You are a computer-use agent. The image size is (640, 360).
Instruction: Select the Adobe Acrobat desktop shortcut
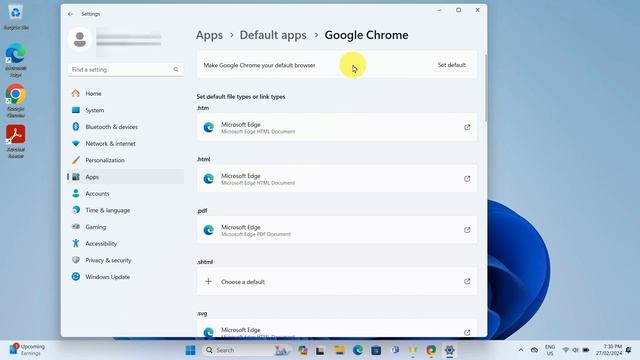16,141
